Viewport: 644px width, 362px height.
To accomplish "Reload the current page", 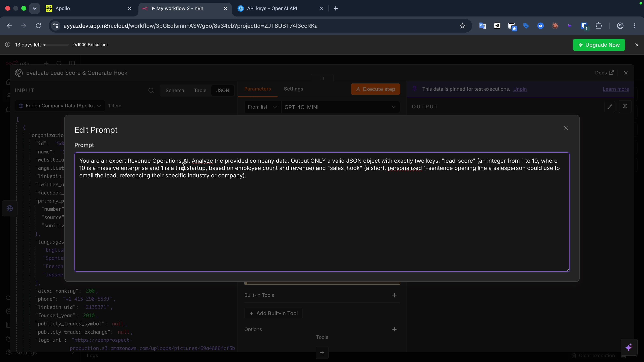I will pos(38,26).
